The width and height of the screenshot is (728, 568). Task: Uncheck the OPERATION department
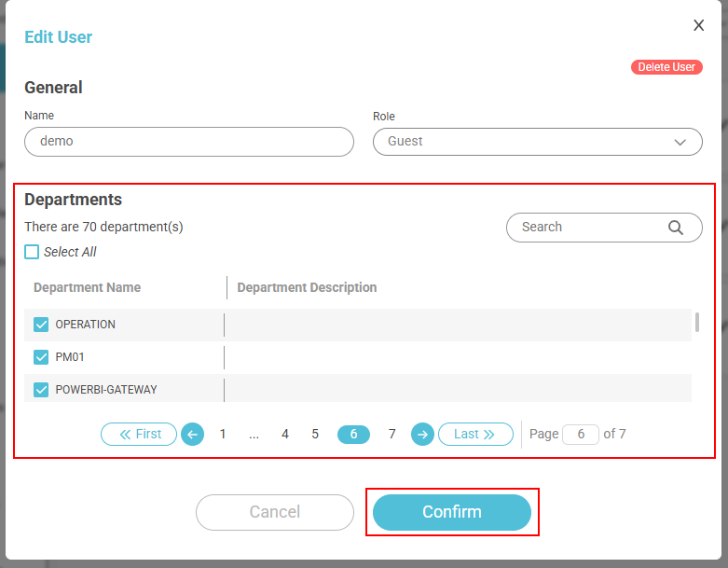click(x=41, y=325)
